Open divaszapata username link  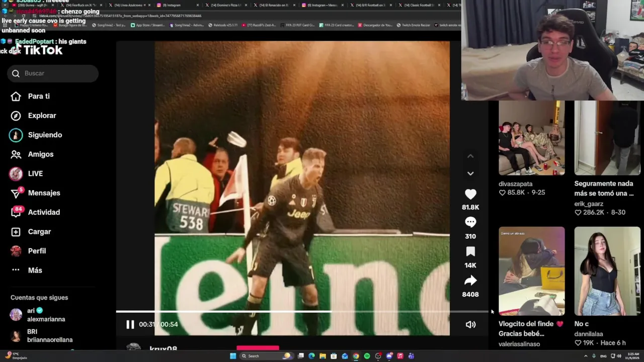(x=515, y=184)
